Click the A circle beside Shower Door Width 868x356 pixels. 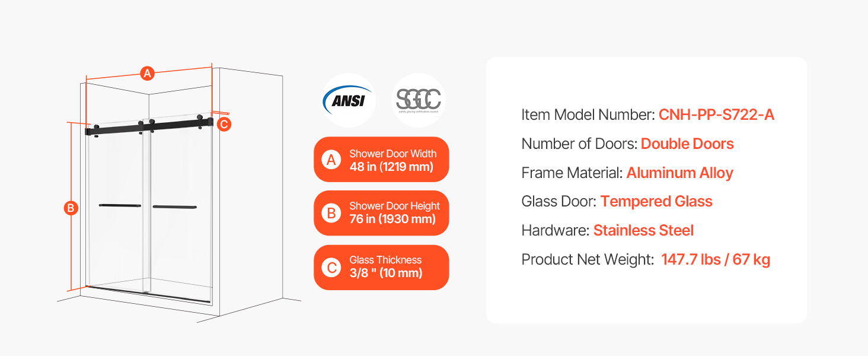(331, 160)
